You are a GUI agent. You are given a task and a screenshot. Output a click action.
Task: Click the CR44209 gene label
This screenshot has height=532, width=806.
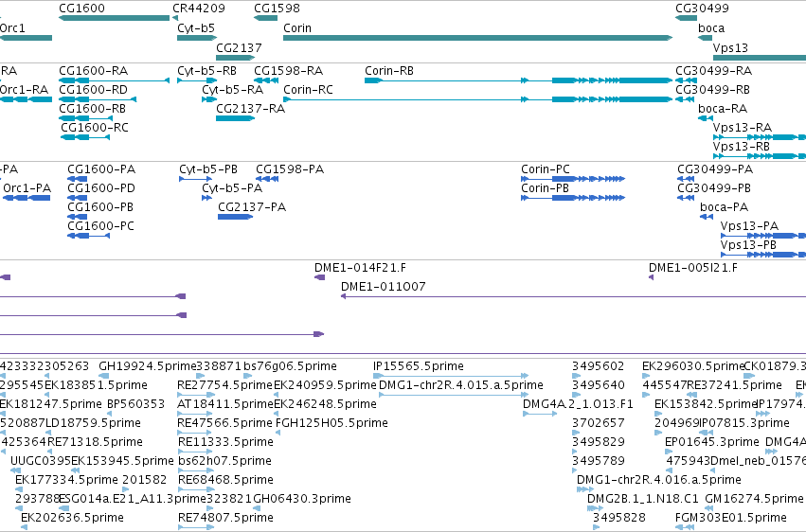click(x=198, y=9)
